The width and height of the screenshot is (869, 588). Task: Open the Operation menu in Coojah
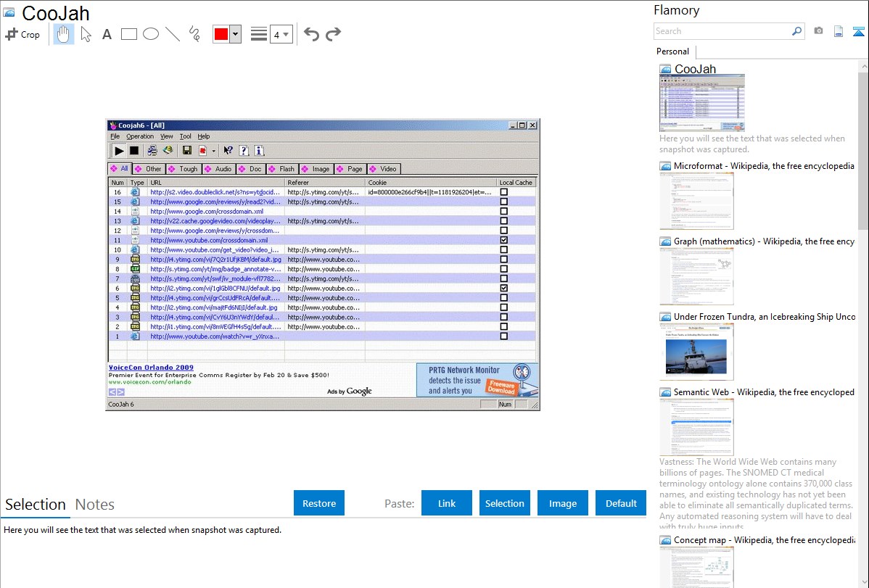pos(140,136)
